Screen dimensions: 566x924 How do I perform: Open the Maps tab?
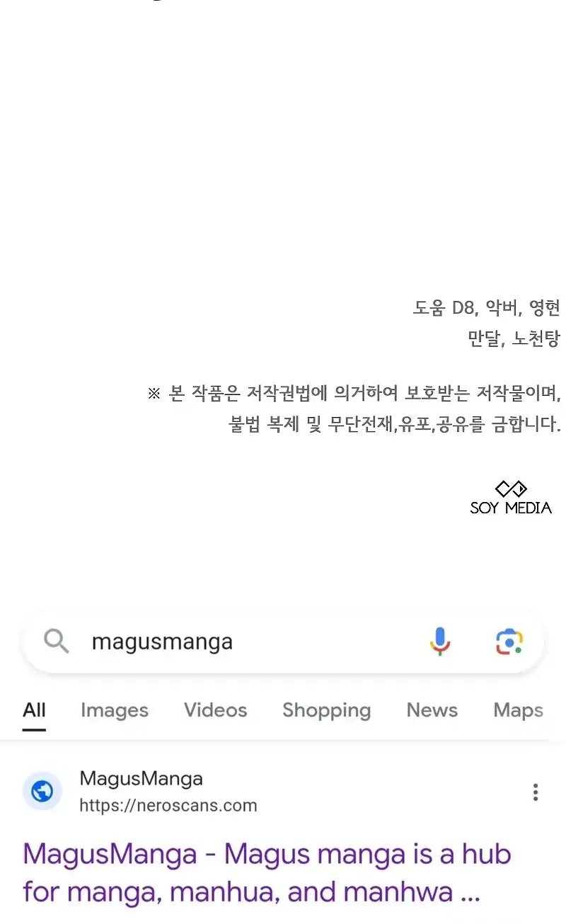519,711
